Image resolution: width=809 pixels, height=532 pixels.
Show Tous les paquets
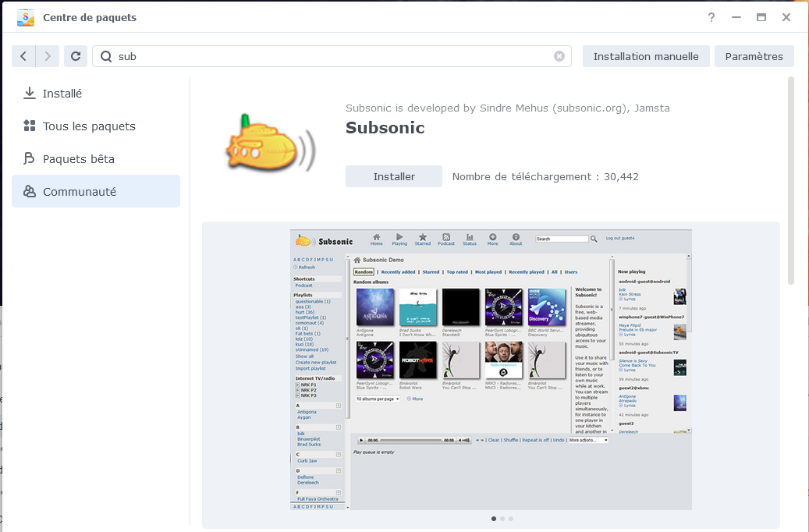(x=96, y=126)
